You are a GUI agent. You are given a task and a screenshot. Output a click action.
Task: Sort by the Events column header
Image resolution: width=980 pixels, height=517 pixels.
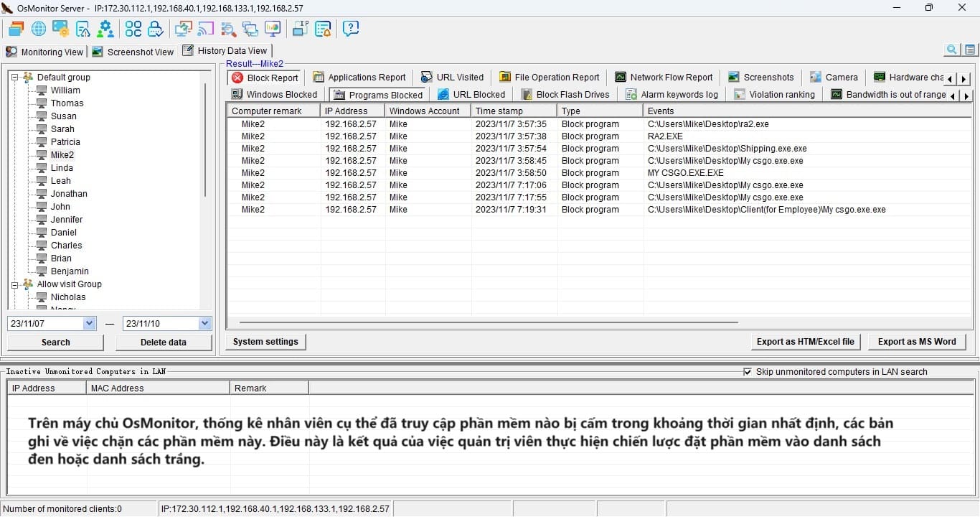pos(807,111)
